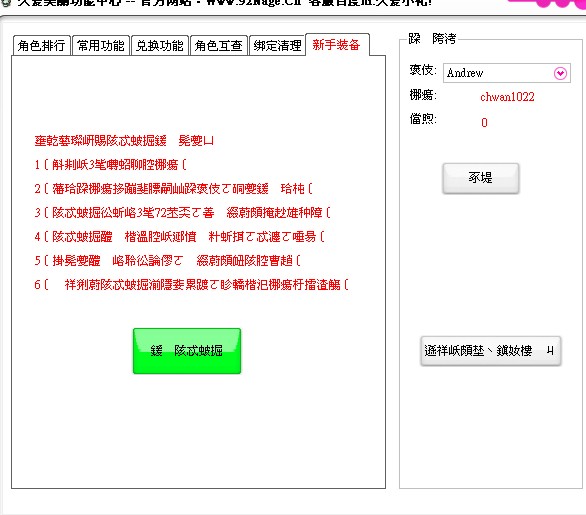Click the red 新手装备 tab

tap(337, 45)
